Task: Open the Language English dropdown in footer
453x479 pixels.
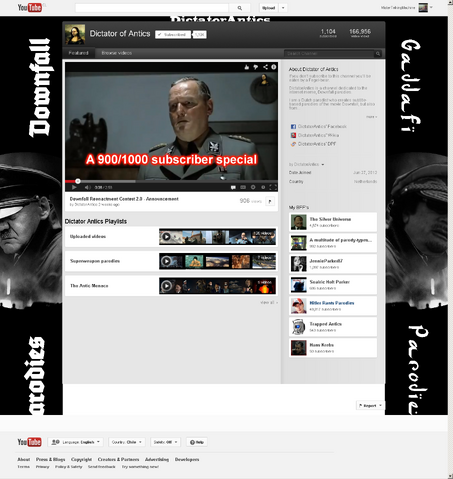Action: click(76, 442)
